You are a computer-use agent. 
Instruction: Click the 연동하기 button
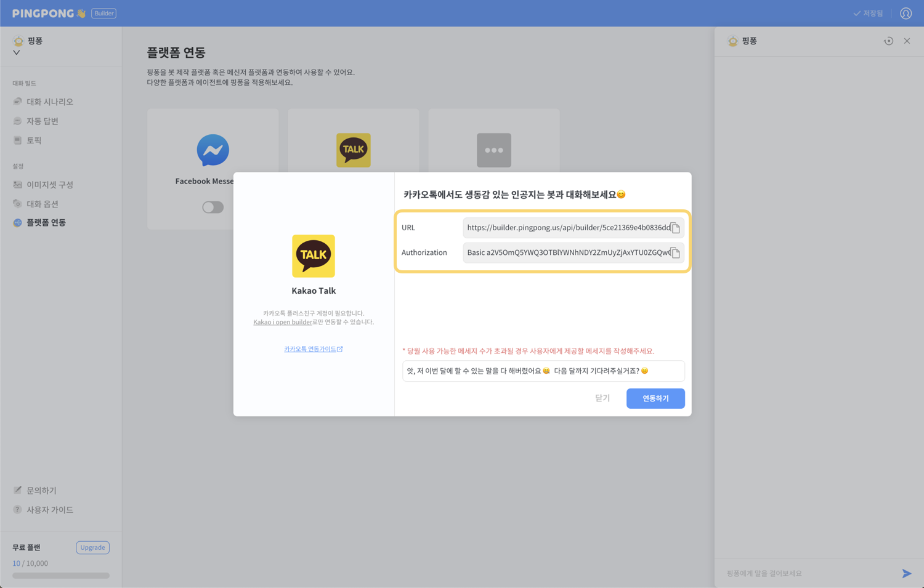coord(655,398)
